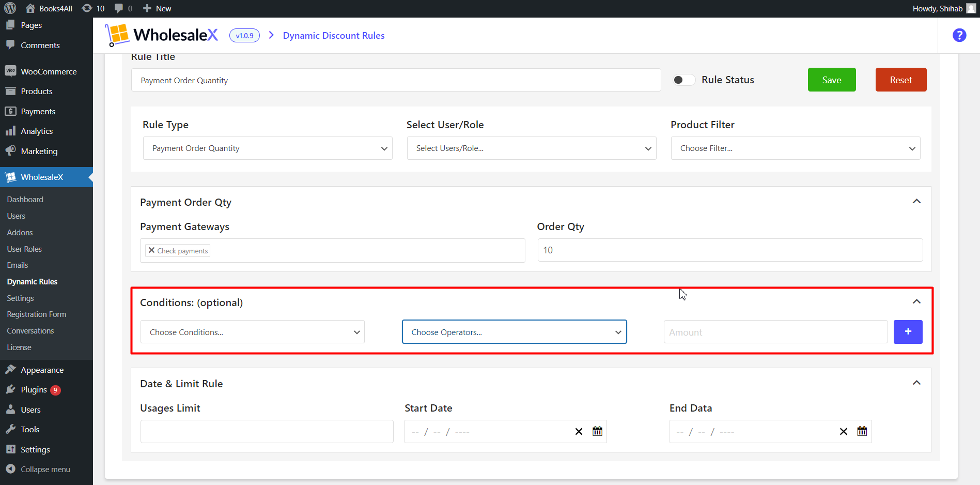Clear the Start Date field
This screenshot has height=485, width=980.
pos(579,432)
